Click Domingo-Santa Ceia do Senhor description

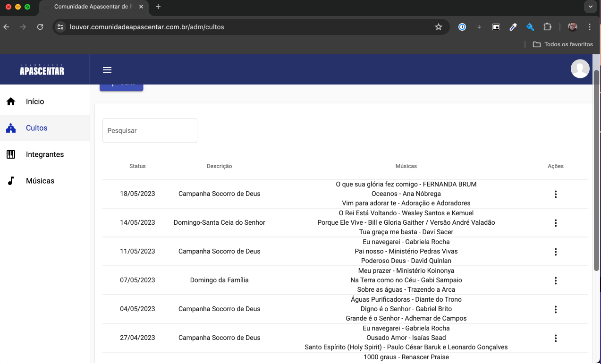(220, 222)
